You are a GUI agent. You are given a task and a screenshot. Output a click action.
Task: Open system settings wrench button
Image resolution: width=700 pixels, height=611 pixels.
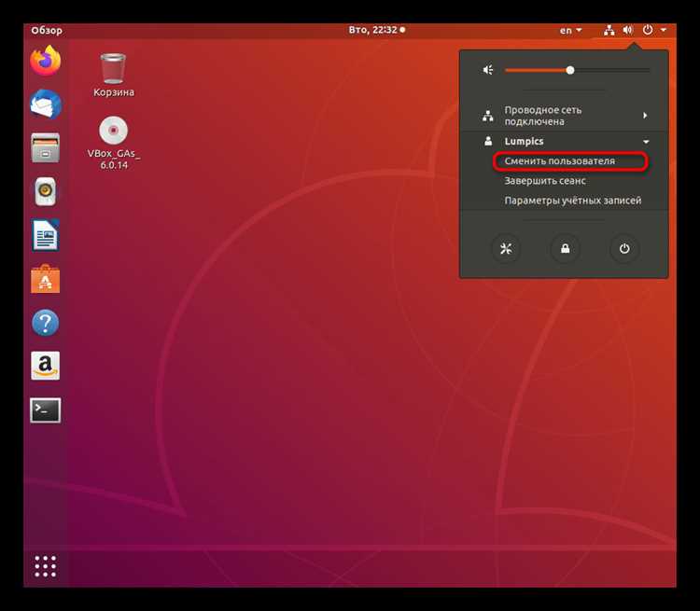point(506,248)
